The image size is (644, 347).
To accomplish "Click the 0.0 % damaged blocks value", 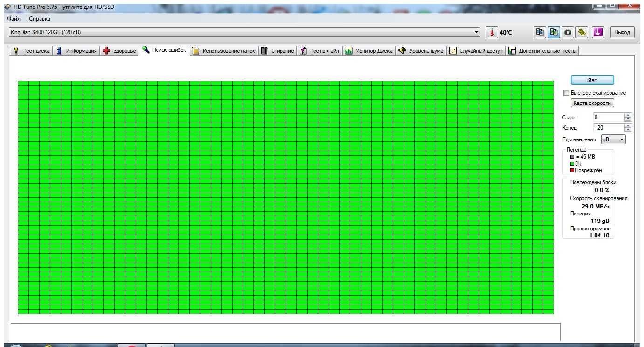I will tap(602, 190).
